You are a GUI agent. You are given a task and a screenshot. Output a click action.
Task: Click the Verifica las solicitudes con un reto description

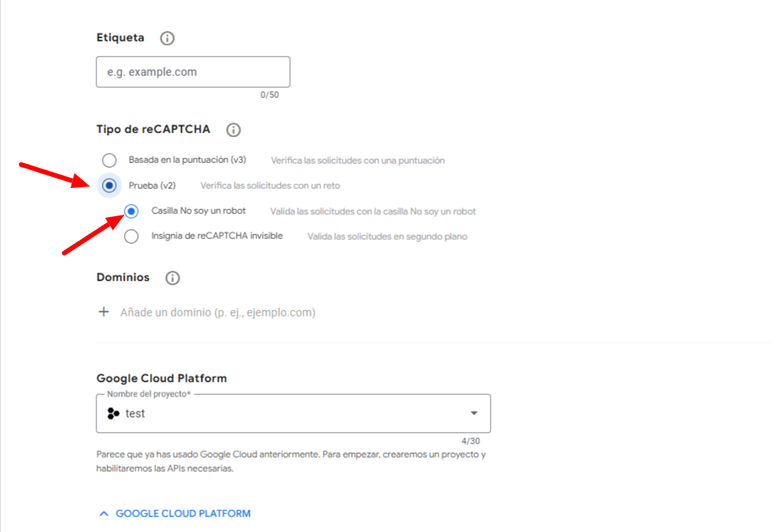(270, 186)
